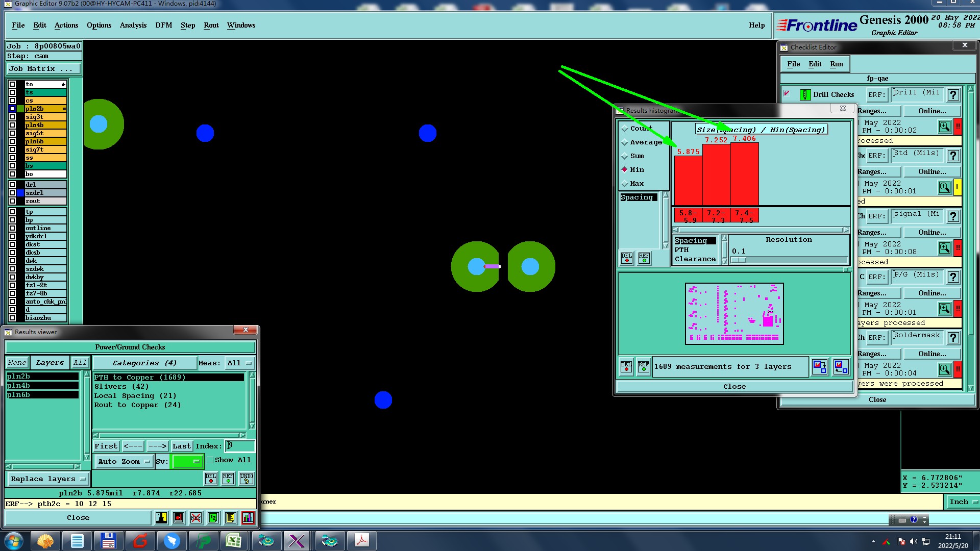The height and width of the screenshot is (551, 980).
Task: Expand the Meas: All dropdown
Action: [239, 363]
